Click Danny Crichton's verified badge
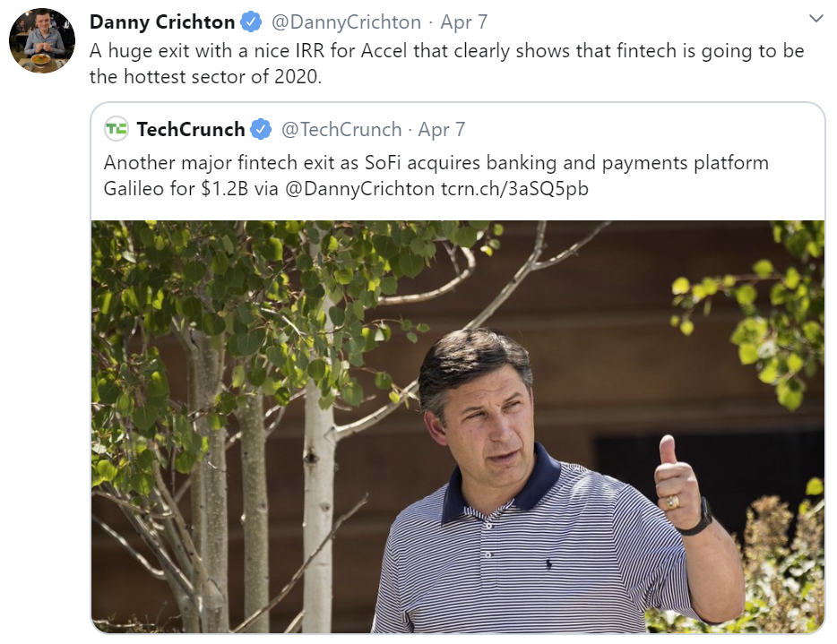The height and width of the screenshot is (644, 837). click(x=251, y=21)
